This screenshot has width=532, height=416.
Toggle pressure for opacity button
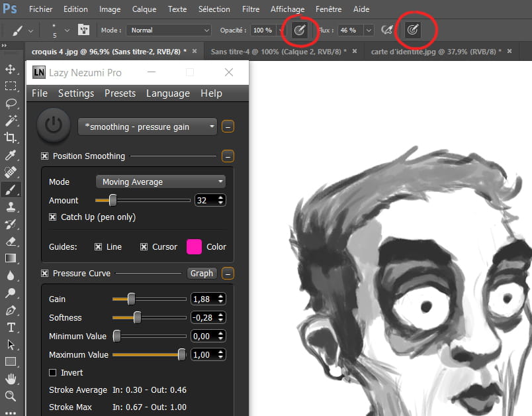(300, 30)
